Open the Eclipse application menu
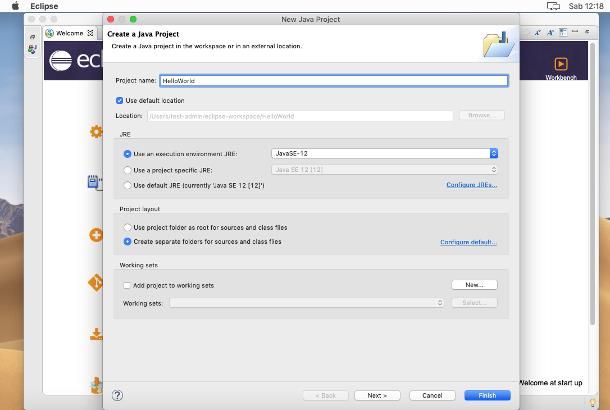The image size is (610, 410). pyautogui.click(x=44, y=6)
